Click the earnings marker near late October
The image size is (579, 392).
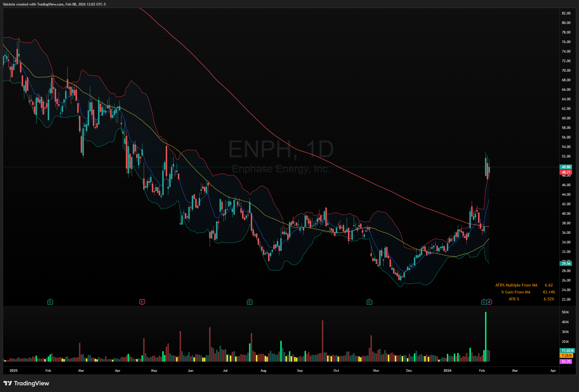click(x=369, y=302)
